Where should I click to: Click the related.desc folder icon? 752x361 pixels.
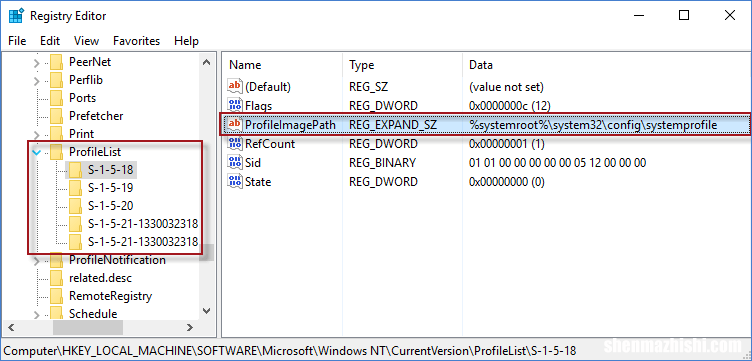click(57, 278)
